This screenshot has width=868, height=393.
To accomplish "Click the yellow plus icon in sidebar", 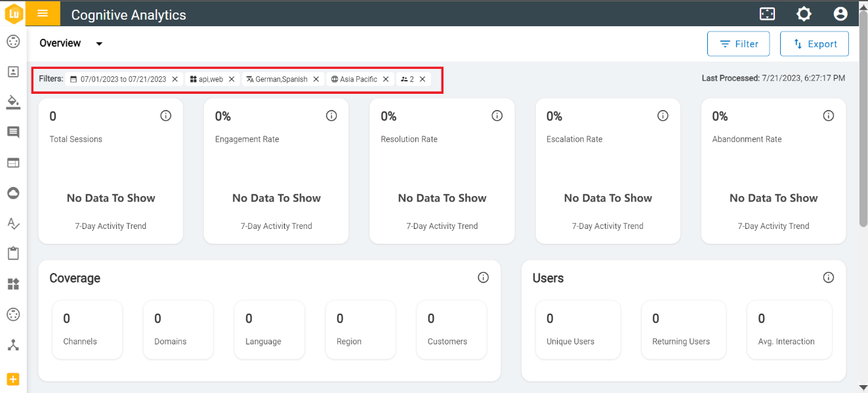I will pos(13,379).
